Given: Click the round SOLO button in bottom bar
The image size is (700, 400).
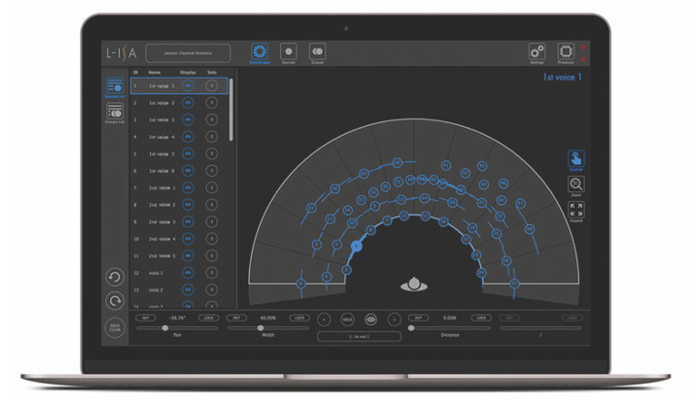Looking at the screenshot, I should (x=347, y=319).
